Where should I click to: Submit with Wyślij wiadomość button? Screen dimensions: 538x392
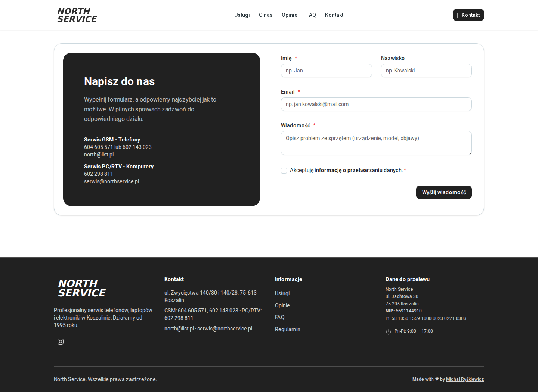tap(444, 192)
